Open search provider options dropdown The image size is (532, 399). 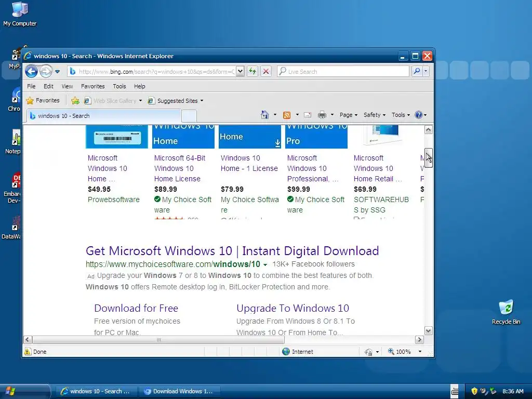(x=425, y=71)
